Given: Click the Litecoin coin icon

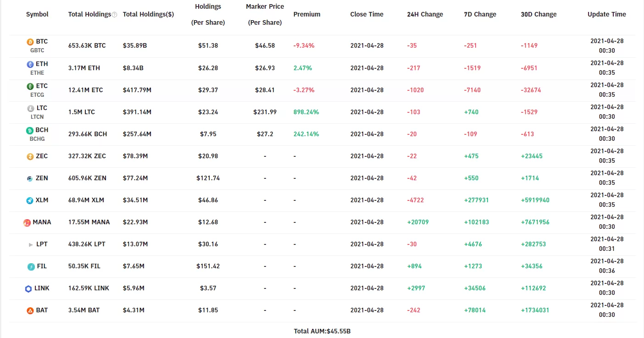Looking at the screenshot, I should coord(30,108).
